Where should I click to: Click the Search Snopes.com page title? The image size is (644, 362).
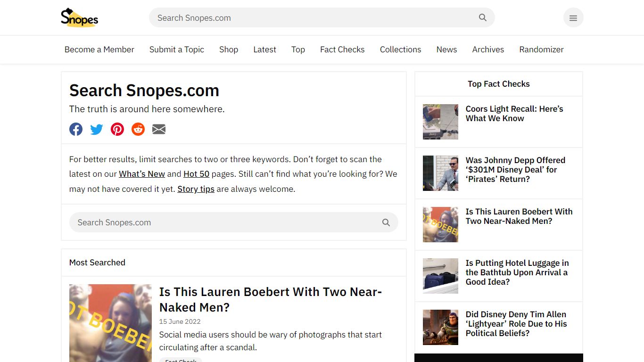click(144, 90)
